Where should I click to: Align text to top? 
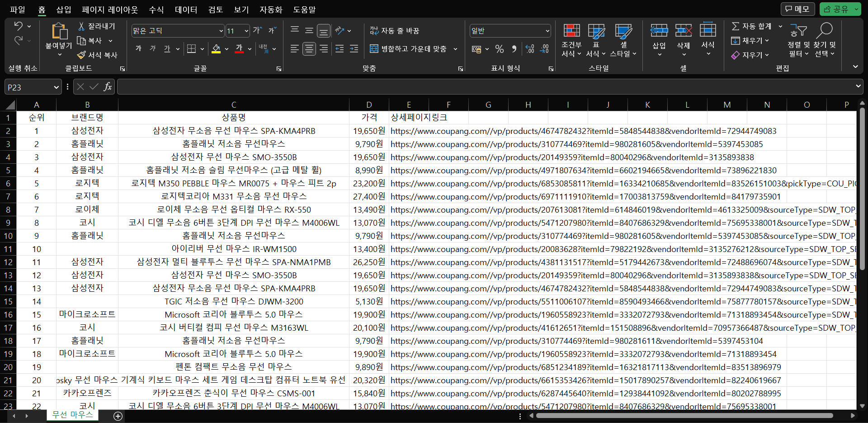tap(295, 30)
